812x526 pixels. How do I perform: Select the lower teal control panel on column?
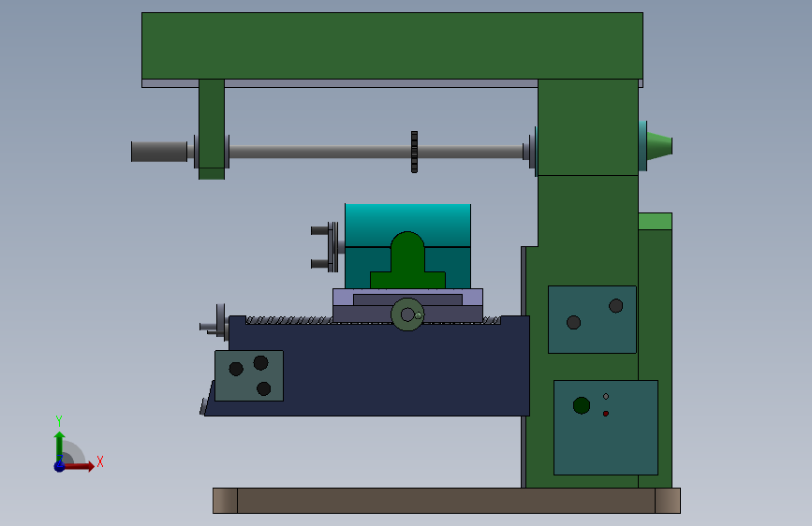[606, 428]
